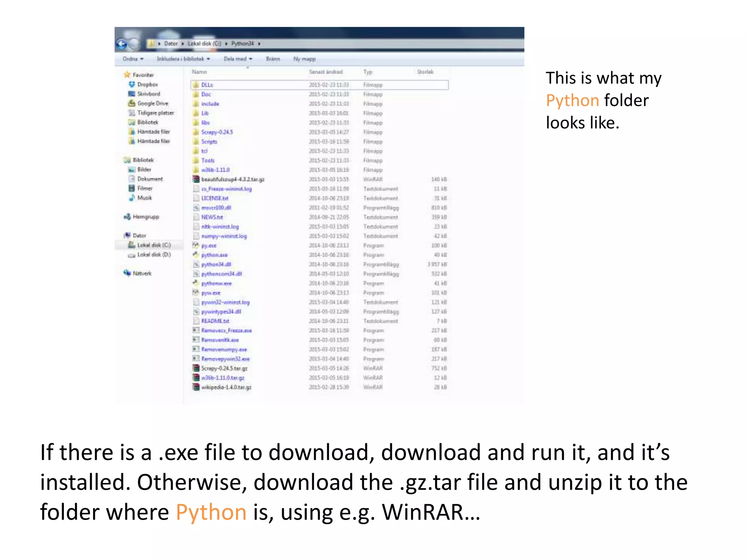
Task: Click the Back navigation arrow button
Action: click(122, 44)
